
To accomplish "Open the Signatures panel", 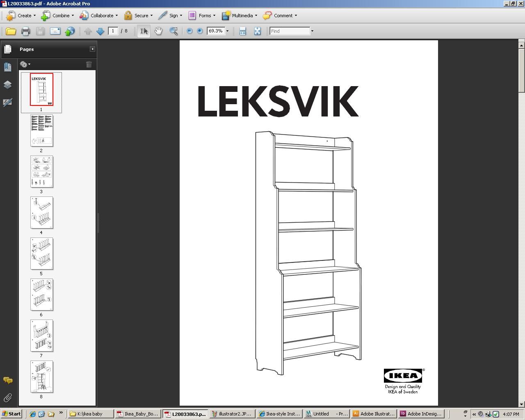I will (x=8, y=103).
